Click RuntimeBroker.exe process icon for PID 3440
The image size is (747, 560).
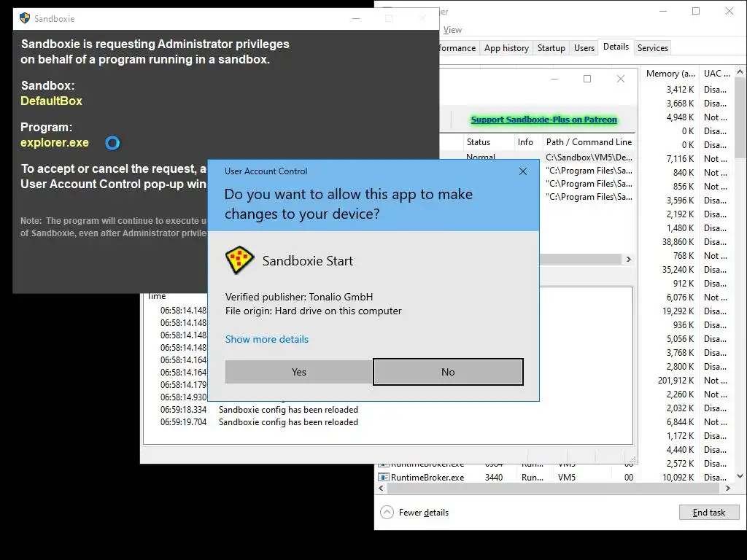384,477
